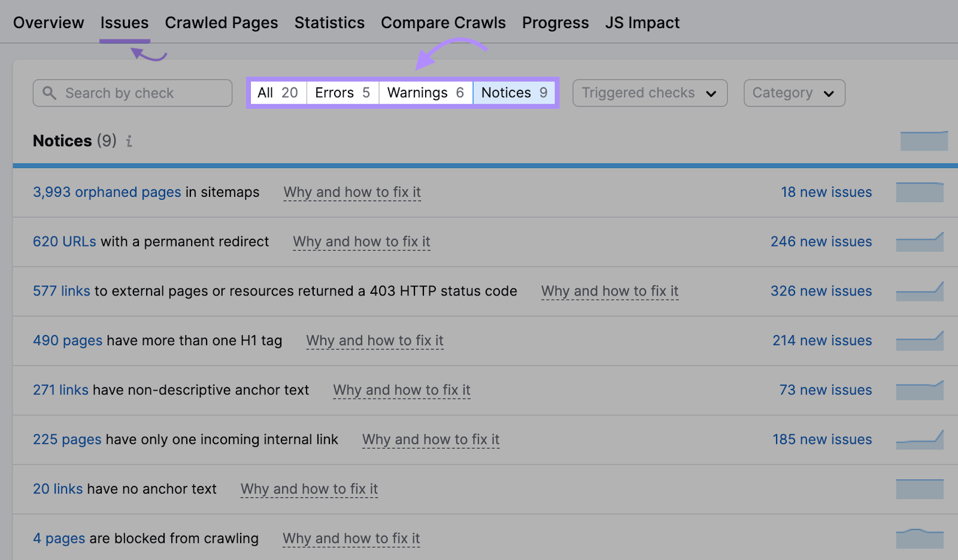Open the Statistics tab
This screenshot has width=958, height=560.
pyautogui.click(x=329, y=22)
